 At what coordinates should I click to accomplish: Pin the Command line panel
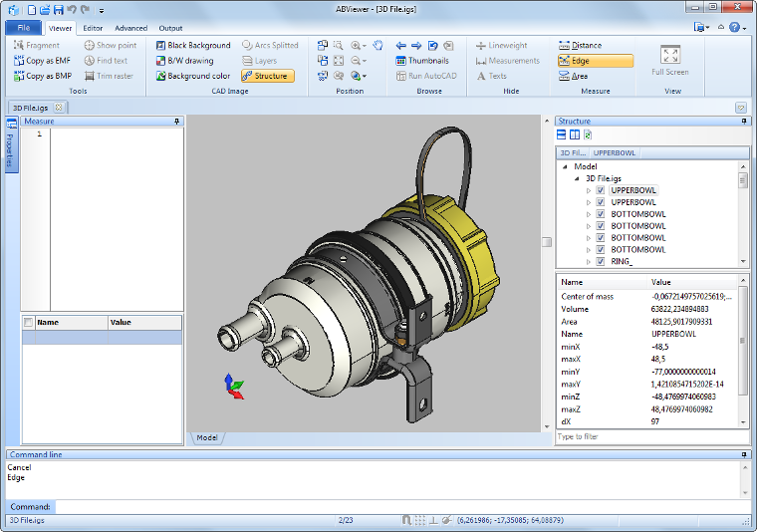click(744, 454)
